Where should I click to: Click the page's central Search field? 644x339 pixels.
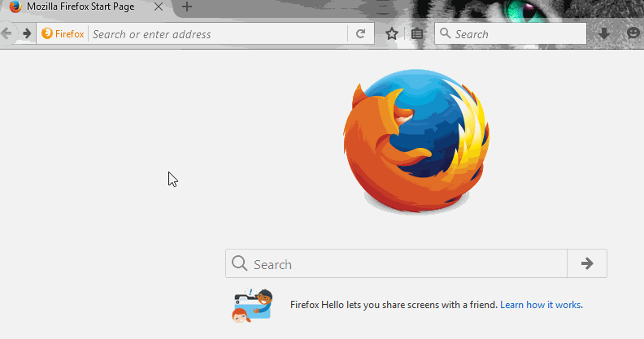(x=396, y=263)
